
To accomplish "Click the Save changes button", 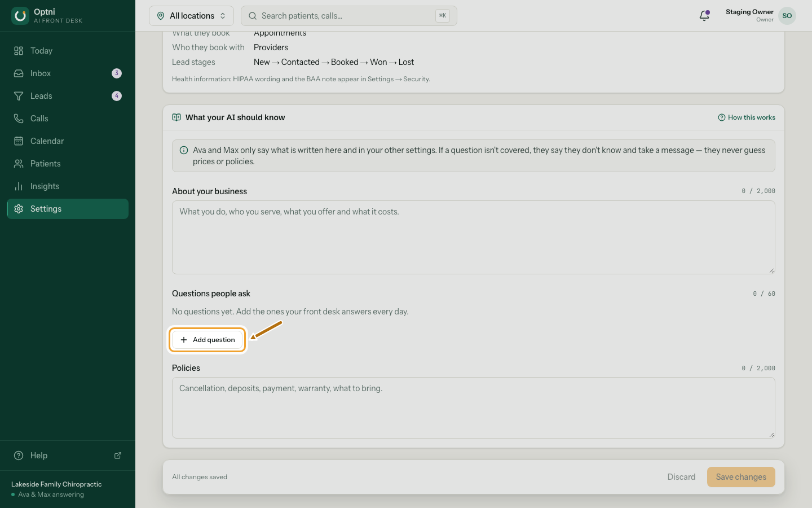I will (741, 477).
